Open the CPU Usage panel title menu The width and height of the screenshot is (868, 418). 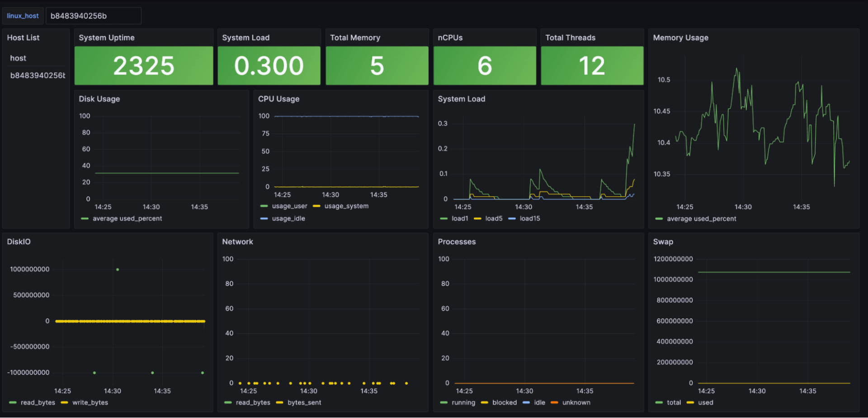[x=278, y=99]
